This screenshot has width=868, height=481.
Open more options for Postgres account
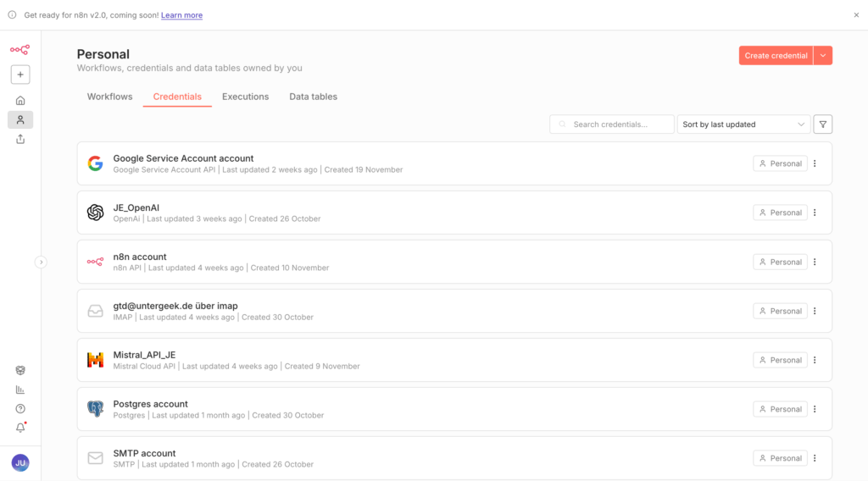[x=815, y=409]
